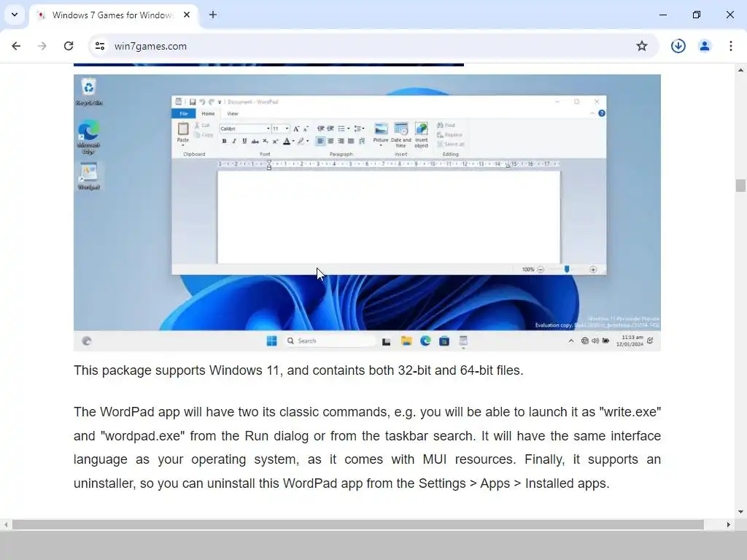Screen dimensions: 747x560
Task: Click the zoom out minus in WordPad
Action: [x=541, y=270]
